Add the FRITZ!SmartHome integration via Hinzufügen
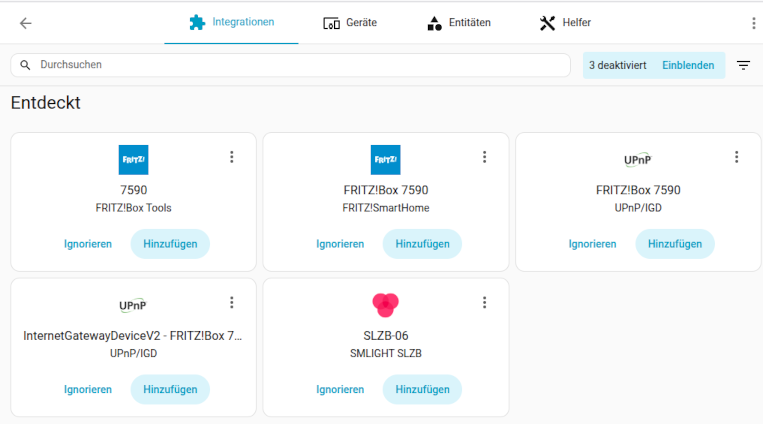 click(422, 244)
